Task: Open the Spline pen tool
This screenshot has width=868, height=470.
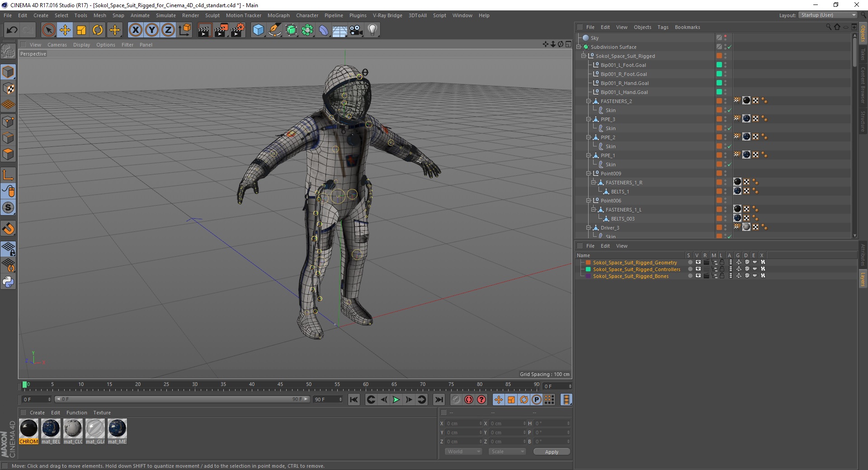Action: coord(275,30)
